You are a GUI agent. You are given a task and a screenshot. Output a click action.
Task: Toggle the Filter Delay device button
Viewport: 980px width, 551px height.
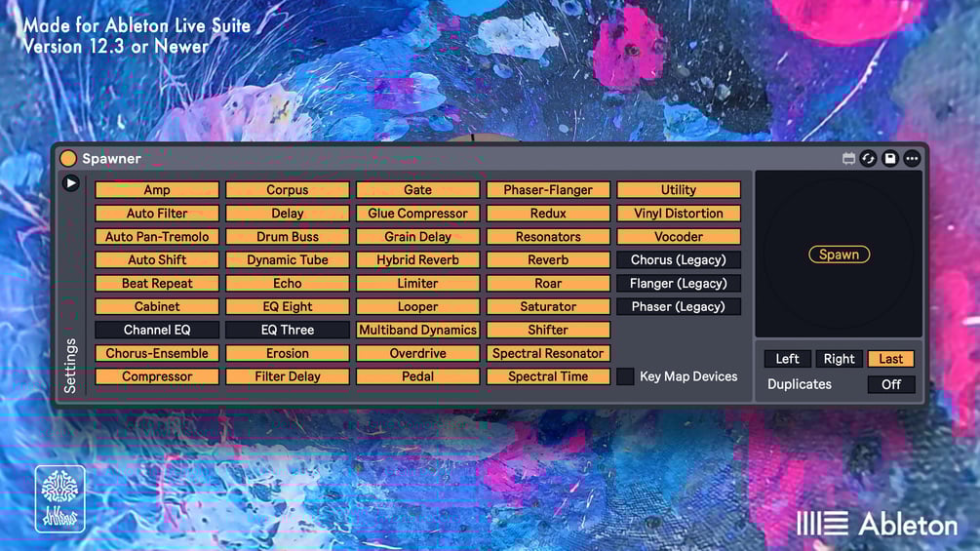point(288,376)
